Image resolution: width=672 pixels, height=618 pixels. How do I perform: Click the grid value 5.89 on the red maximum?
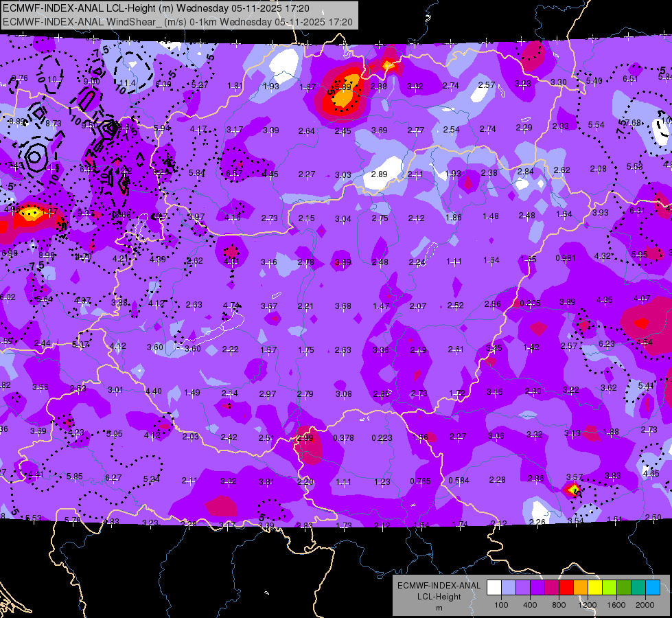[x=343, y=87]
